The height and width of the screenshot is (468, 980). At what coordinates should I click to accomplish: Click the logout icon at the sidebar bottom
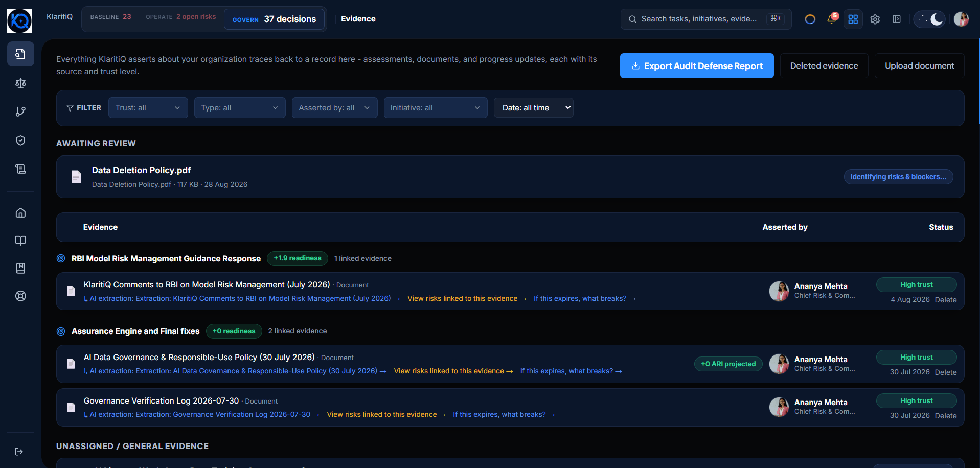click(x=19, y=452)
